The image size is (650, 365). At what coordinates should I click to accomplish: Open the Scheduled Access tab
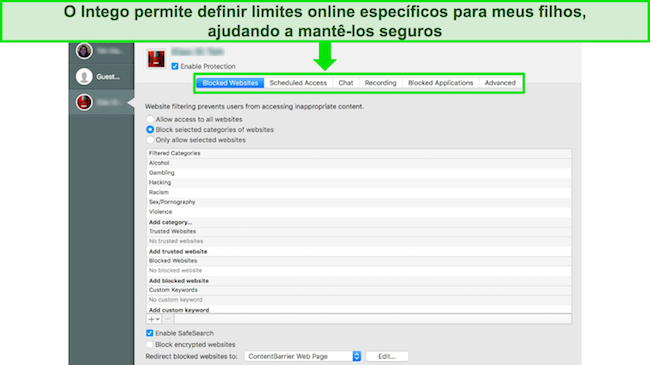point(298,83)
